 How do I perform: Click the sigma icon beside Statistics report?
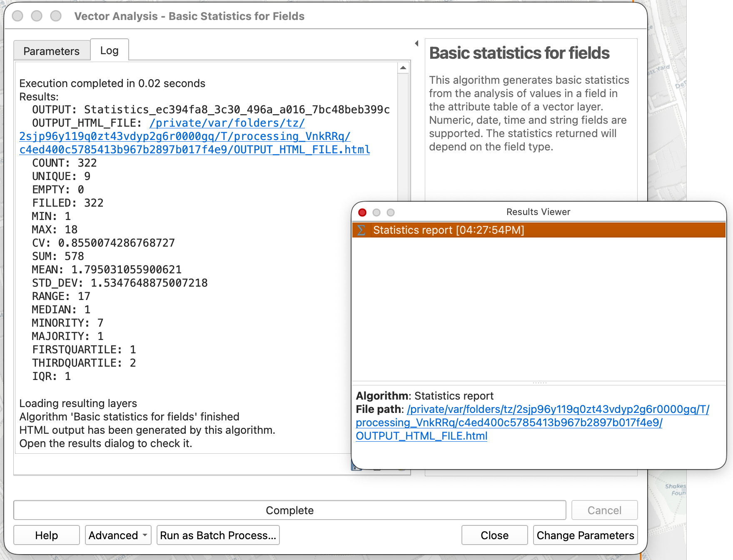point(362,230)
